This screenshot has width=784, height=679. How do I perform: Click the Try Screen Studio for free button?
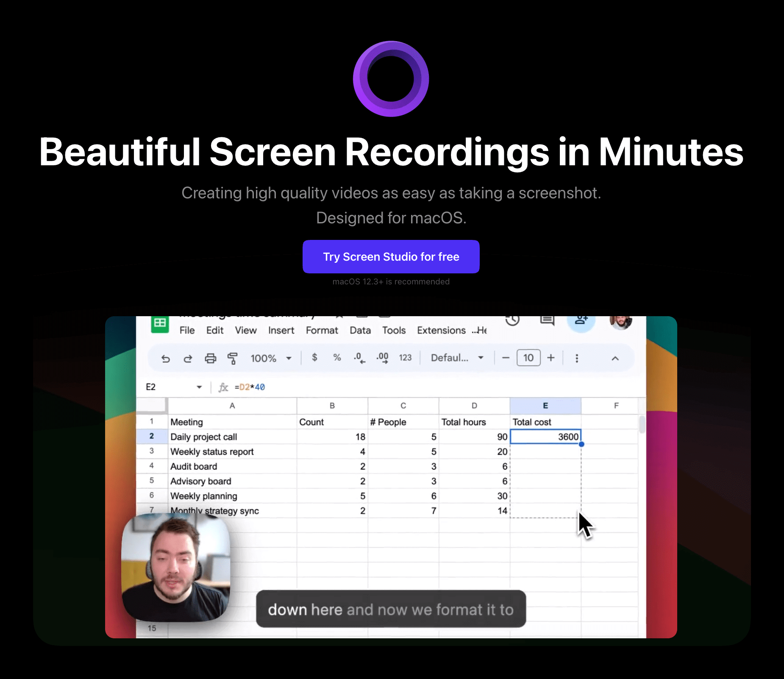click(391, 256)
